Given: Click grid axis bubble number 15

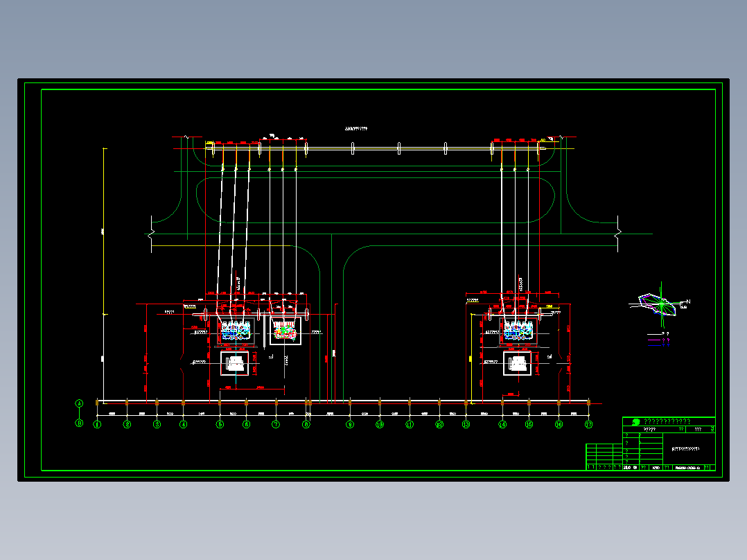Looking at the screenshot, I should coord(529,424).
